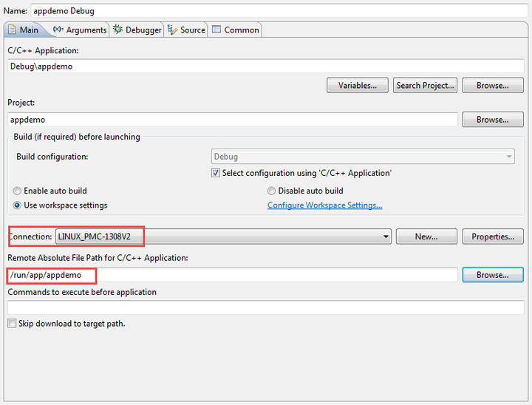Click the Arguments tab (x)= icon
The image size is (532, 405).
(58, 30)
